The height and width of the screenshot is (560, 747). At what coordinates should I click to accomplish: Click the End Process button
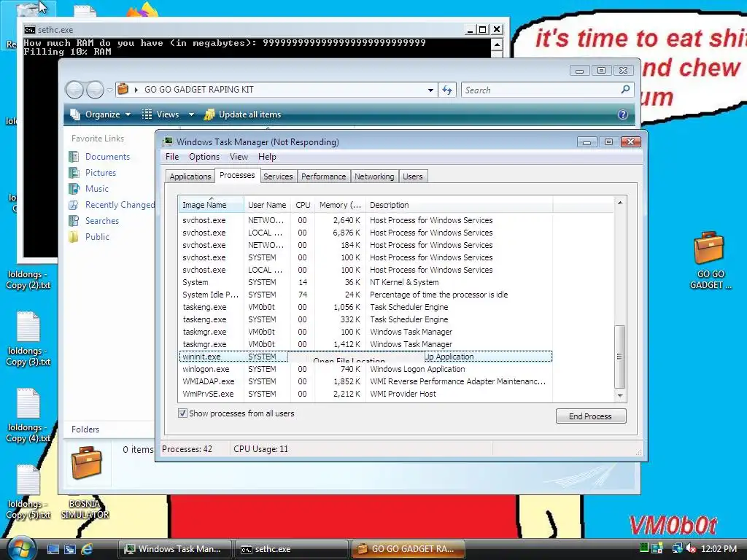click(591, 416)
